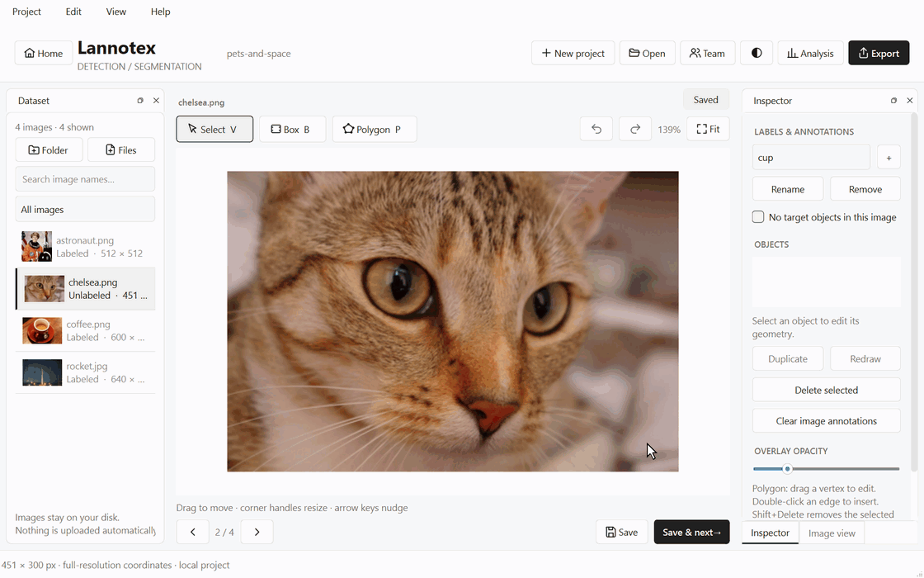The height and width of the screenshot is (578, 924).
Task: Create a new project
Action: [573, 53]
